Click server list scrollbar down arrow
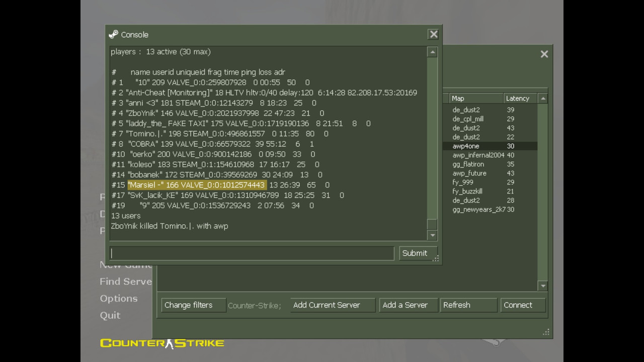The height and width of the screenshot is (362, 644). coord(543,286)
